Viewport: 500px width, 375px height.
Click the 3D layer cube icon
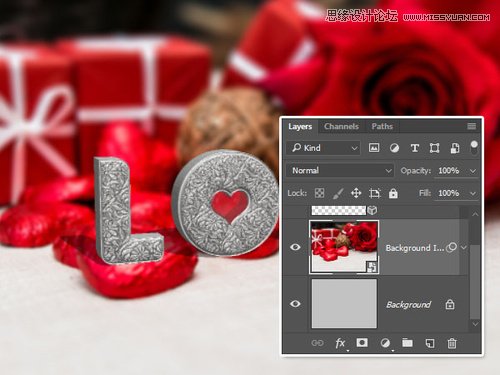372,210
